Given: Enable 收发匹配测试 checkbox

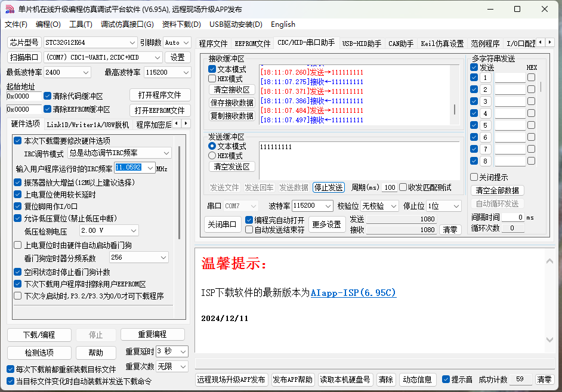Looking at the screenshot, I should pyautogui.click(x=403, y=187).
